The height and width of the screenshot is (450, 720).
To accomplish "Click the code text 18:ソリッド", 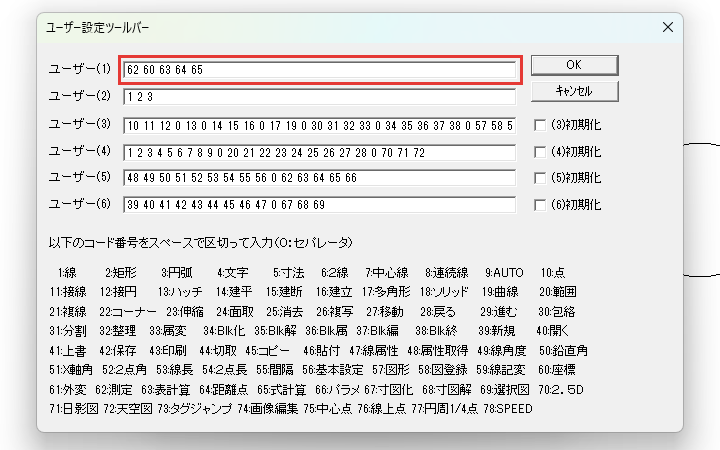I will point(444,292).
